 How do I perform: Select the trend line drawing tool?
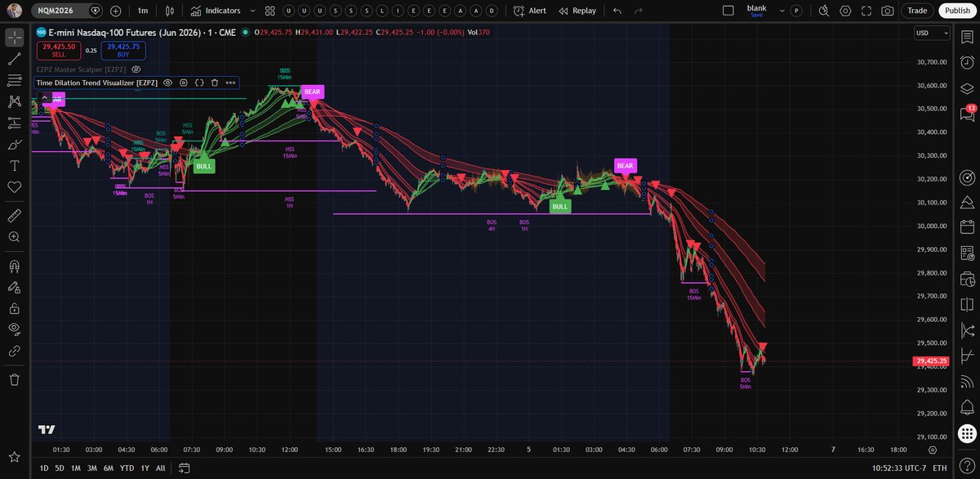(x=14, y=59)
